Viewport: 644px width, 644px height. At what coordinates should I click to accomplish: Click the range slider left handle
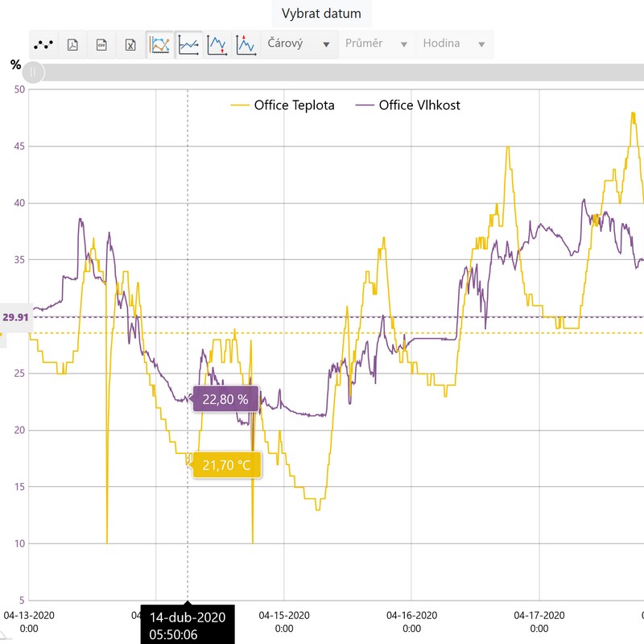coord(33,72)
